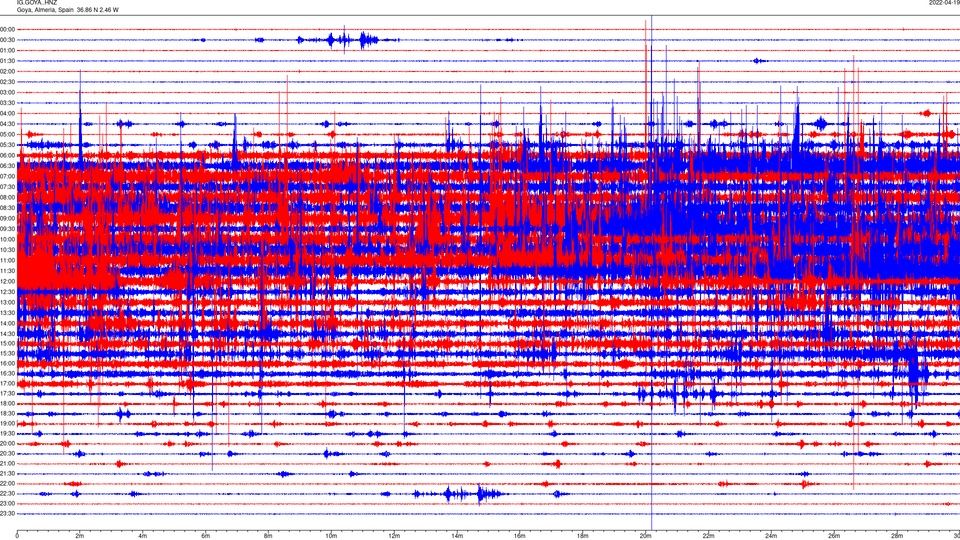960x540 pixels.
Task: Click the 23:00 hour label
Action: click(x=7, y=504)
